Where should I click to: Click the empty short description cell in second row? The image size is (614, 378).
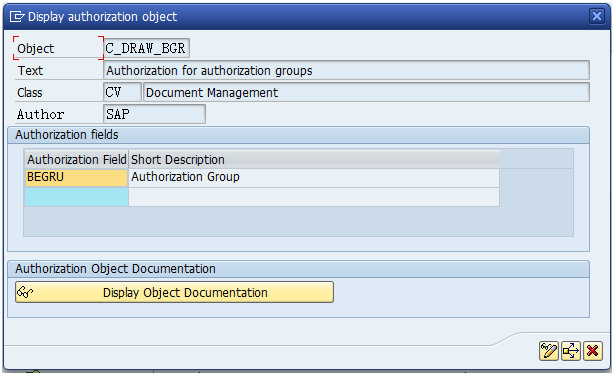point(314,197)
